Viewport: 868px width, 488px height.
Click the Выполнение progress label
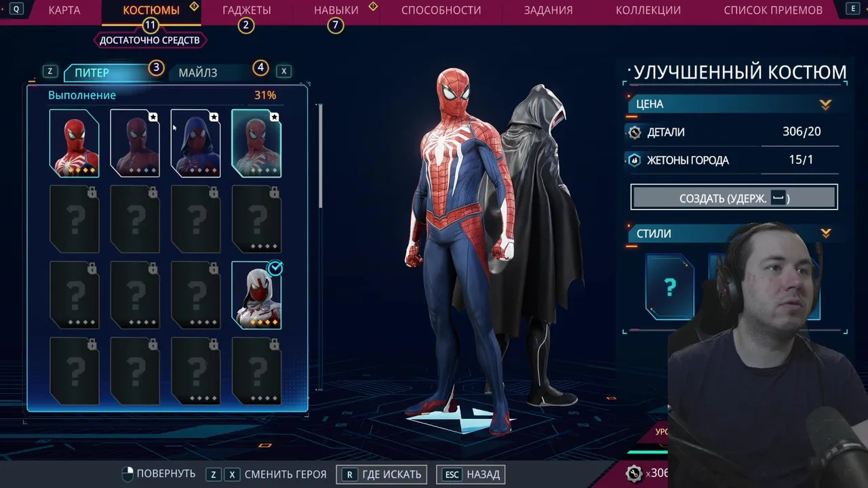[x=82, y=96]
